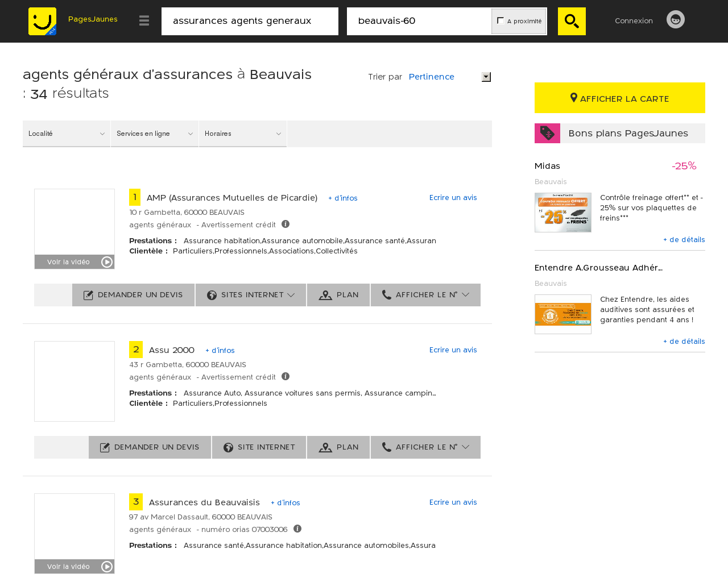The width and height of the screenshot is (728, 582).
Task: Play video icon on Assurances du Beauvaisis
Action: click(x=107, y=567)
